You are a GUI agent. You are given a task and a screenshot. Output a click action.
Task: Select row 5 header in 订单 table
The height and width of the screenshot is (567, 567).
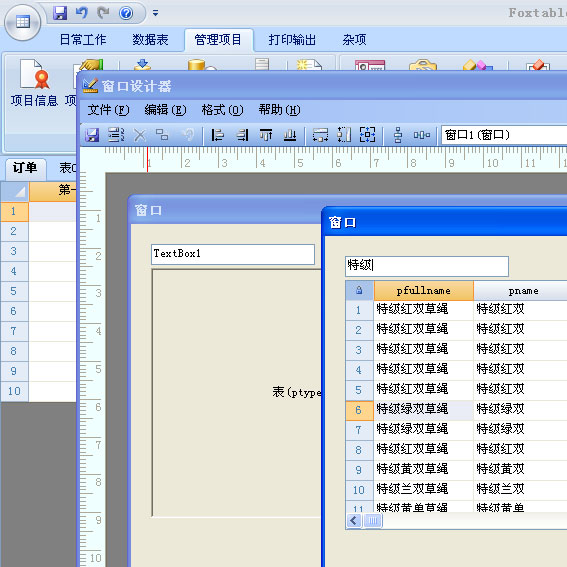[x=15, y=291]
